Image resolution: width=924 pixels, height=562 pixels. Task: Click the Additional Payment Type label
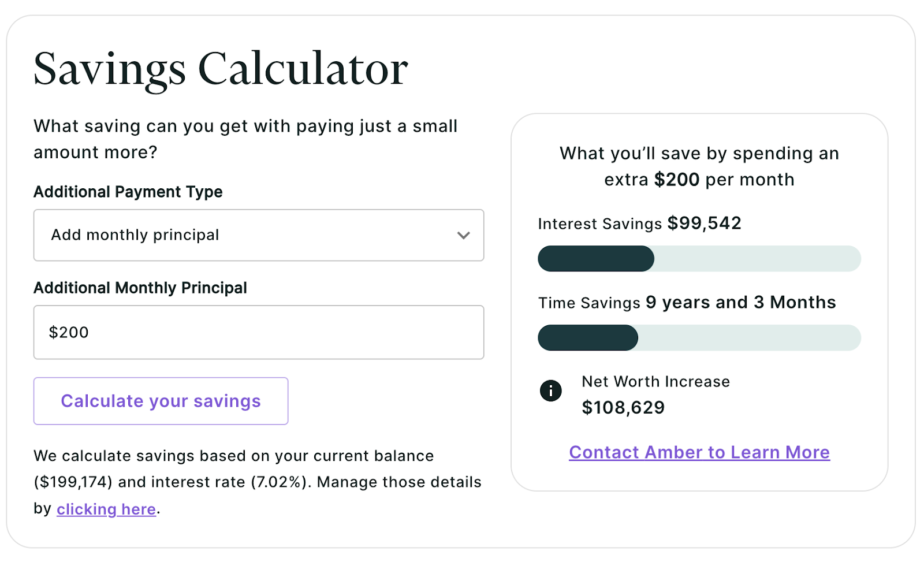pos(128,192)
